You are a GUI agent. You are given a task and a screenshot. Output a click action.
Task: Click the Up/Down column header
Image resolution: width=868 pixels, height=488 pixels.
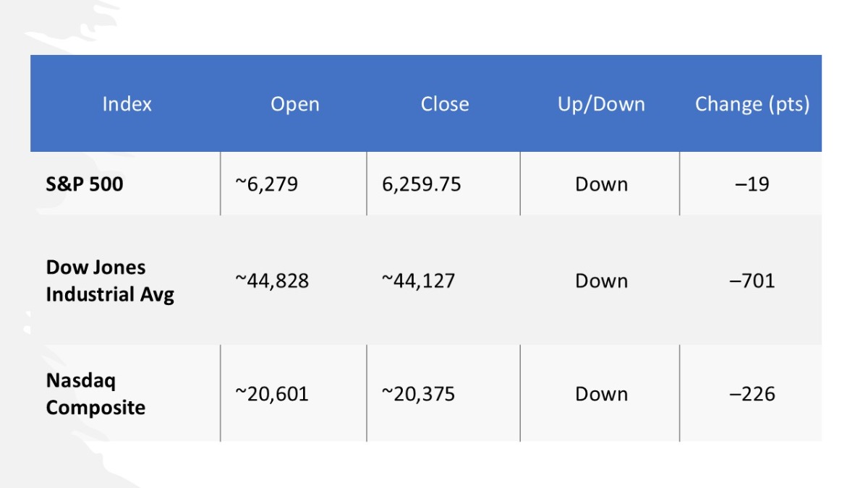tap(600, 104)
